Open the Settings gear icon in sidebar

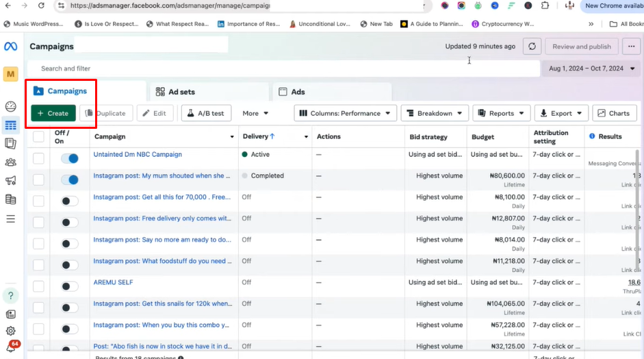(10, 331)
